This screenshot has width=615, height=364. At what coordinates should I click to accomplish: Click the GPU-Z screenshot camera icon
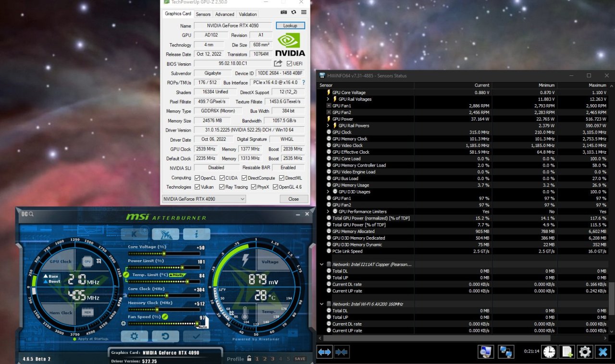(283, 12)
